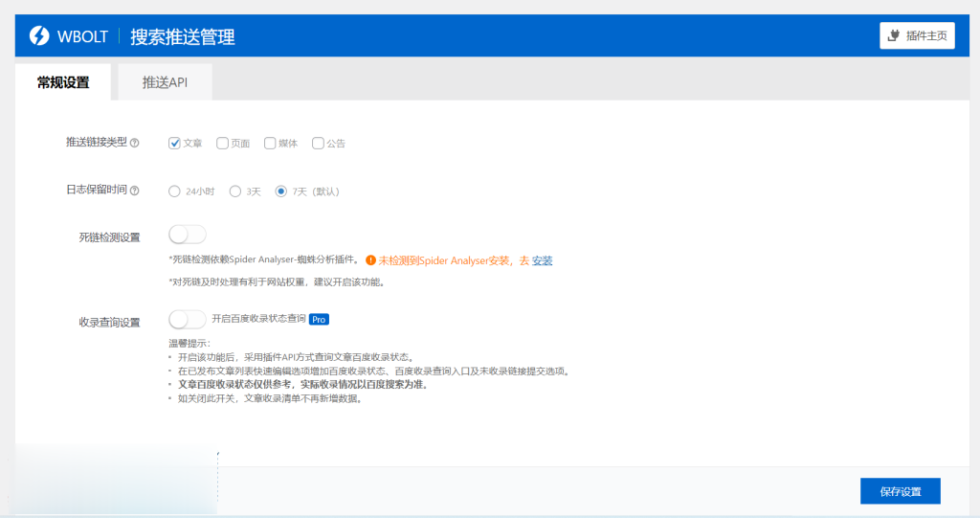The height and width of the screenshot is (518, 980).
Task: Click the help icon next to 推送链接类型
Action: pyautogui.click(x=134, y=143)
